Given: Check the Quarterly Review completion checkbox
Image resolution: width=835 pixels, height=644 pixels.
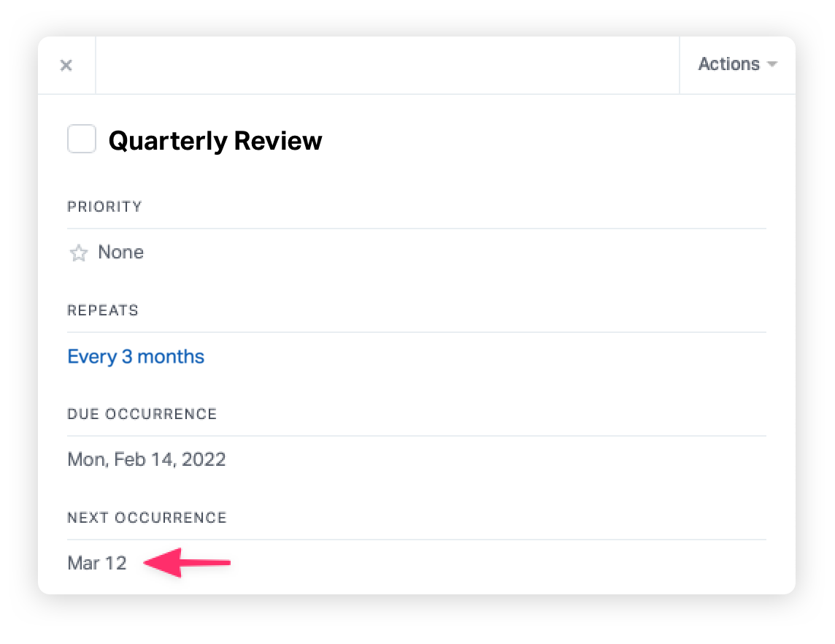Looking at the screenshot, I should (82, 139).
